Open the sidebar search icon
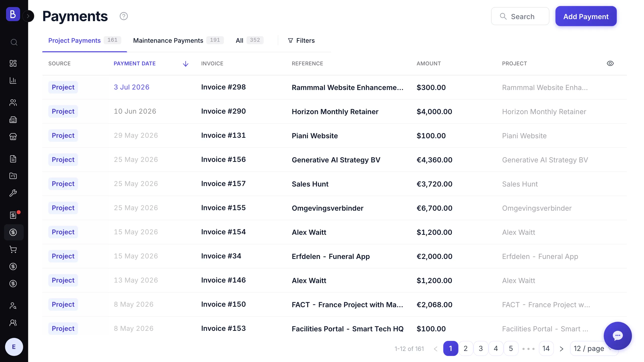This screenshot has width=644, height=362. pyautogui.click(x=14, y=42)
